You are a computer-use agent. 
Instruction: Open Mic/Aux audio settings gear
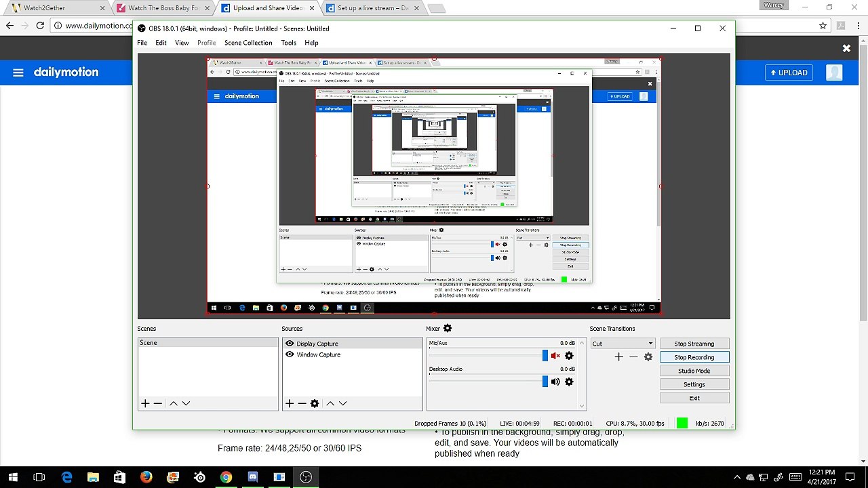point(569,356)
